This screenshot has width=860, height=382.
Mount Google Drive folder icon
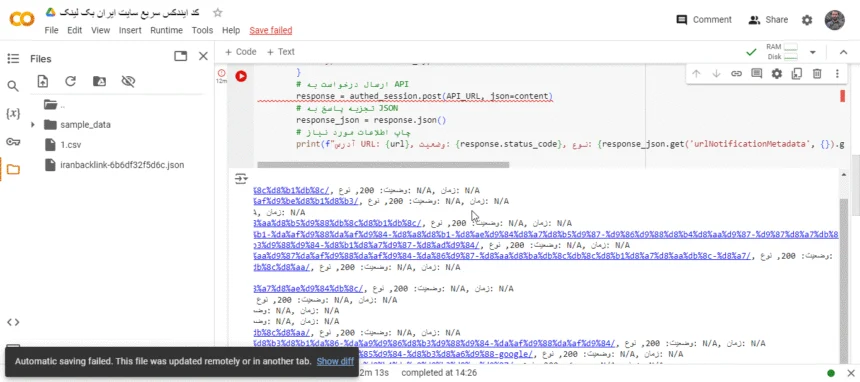pyautogui.click(x=99, y=81)
